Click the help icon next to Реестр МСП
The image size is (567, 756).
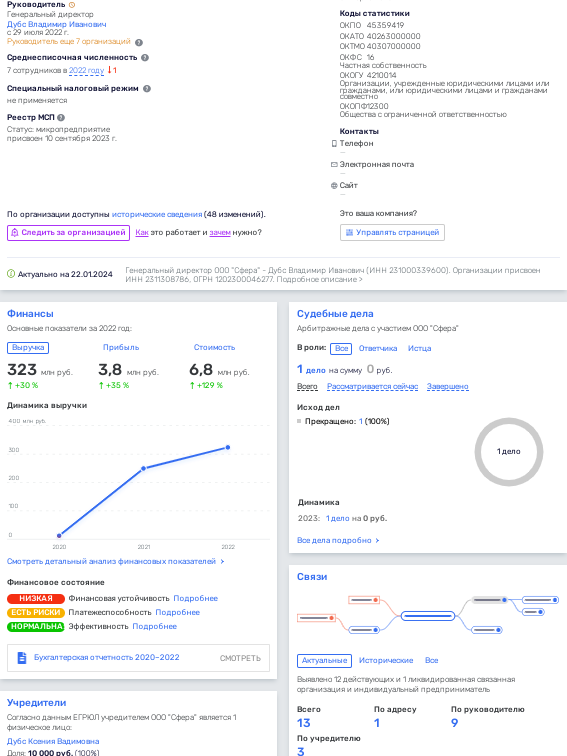tap(61, 118)
